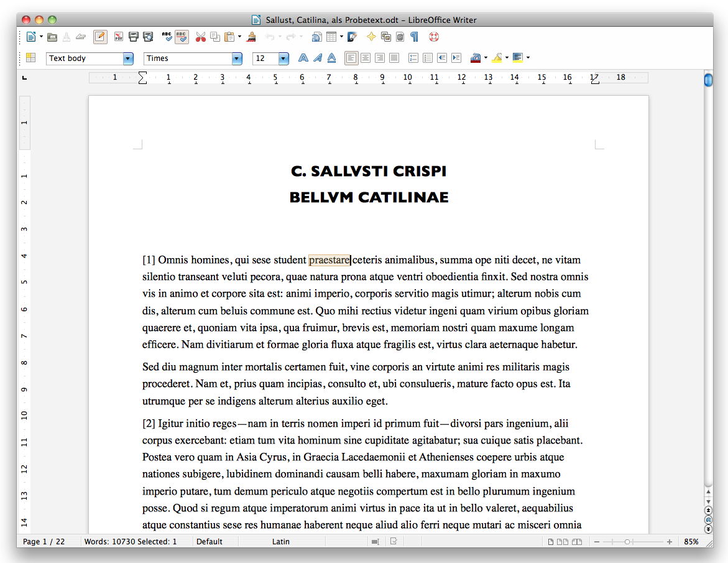Open the Font Color dropdown arrow
Screen dimensions: 728x563
486,58
